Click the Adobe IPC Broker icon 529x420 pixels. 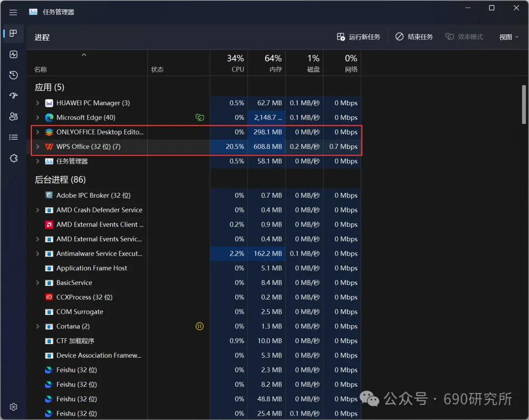coord(49,195)
